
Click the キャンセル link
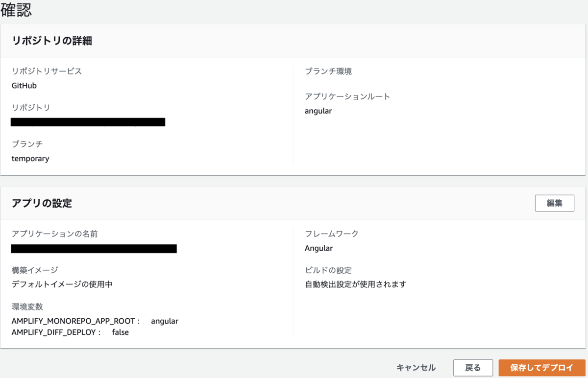point(416,368)
